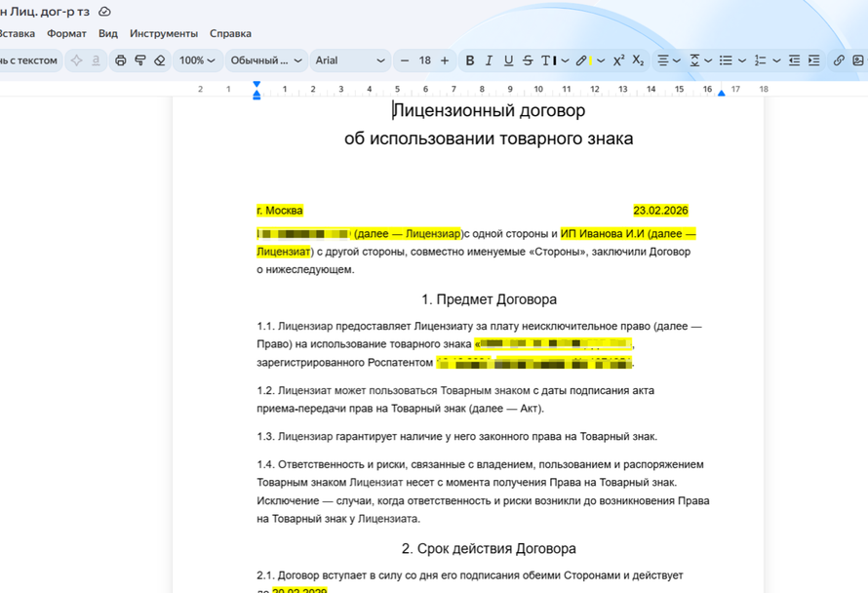Expand the bulleted list options
This screenshot has width=868, height=593.
click(x=741, y=59)
